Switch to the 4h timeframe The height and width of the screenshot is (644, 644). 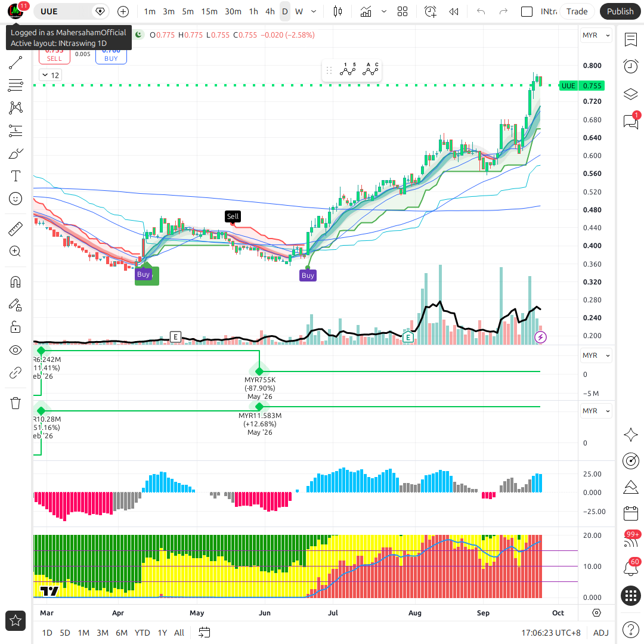270,11
